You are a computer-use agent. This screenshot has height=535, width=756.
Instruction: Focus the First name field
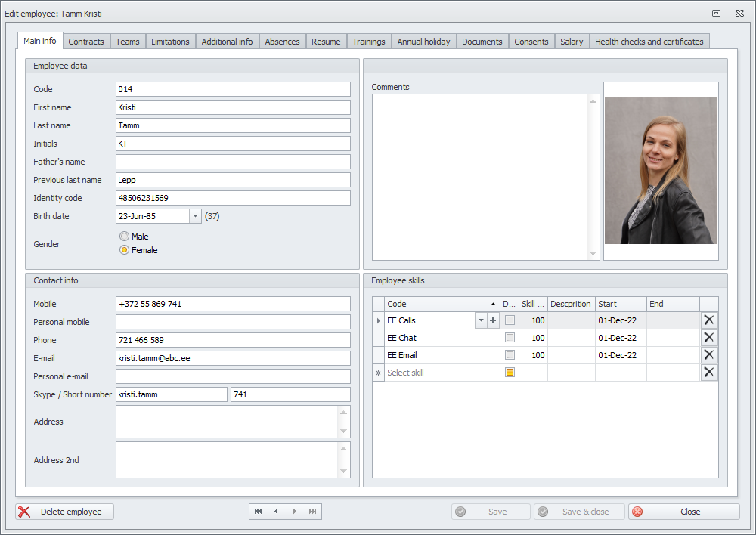pos(233,107)
